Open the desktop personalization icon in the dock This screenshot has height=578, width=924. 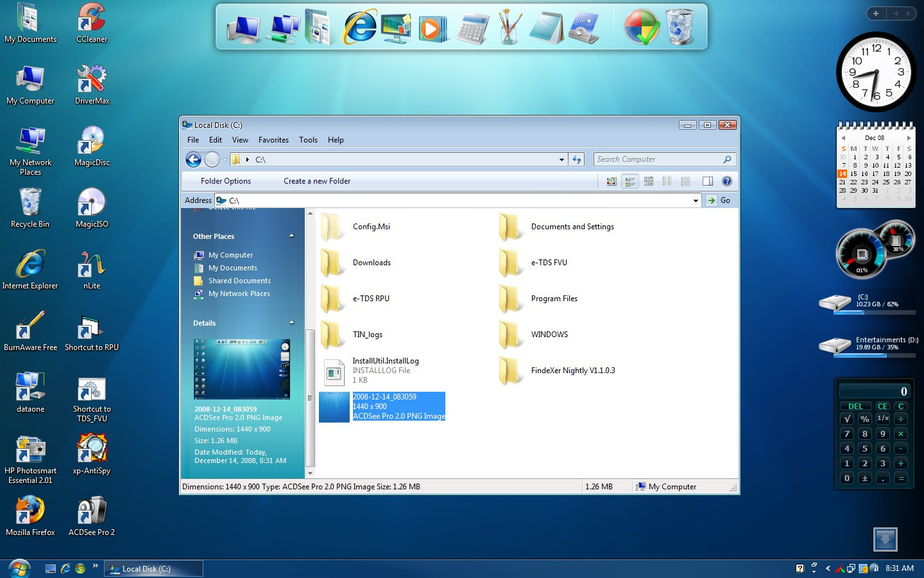point(396,29)
